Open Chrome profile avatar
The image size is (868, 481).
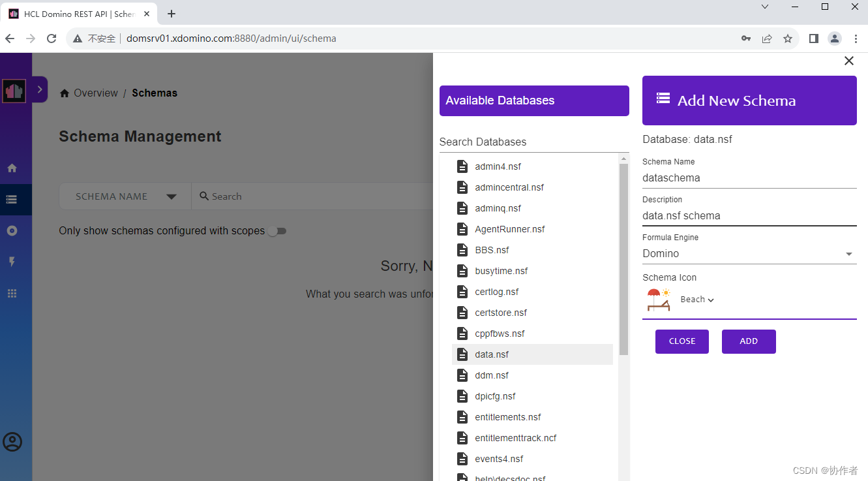pyautogui.click(x=835, y=39)
